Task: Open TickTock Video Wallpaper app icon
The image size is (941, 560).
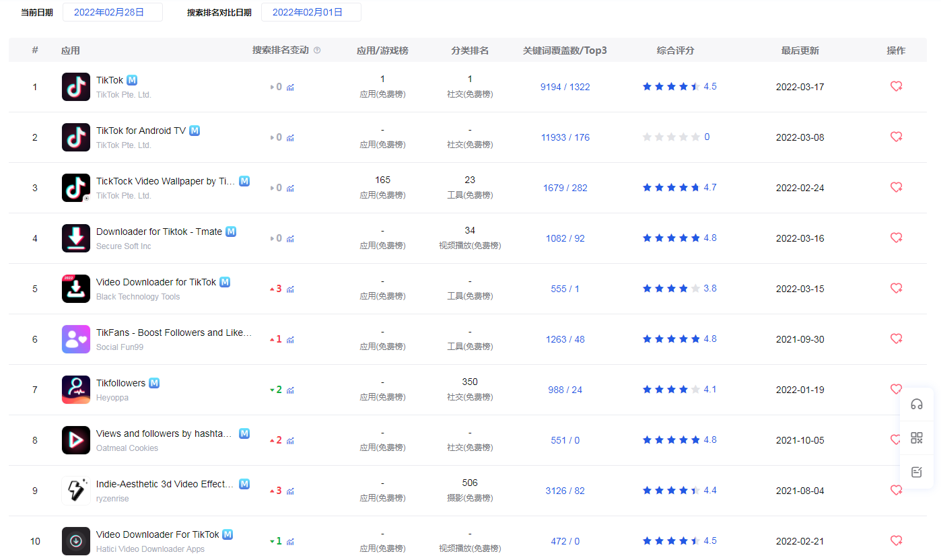Action: (x=76, y=188)
